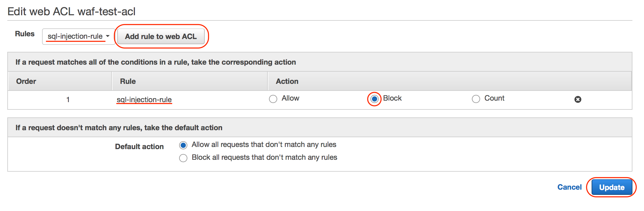The width and height of the screenshot is (644, 211).
Task: Switch the rule action to Count
Action: coord(476,98)
